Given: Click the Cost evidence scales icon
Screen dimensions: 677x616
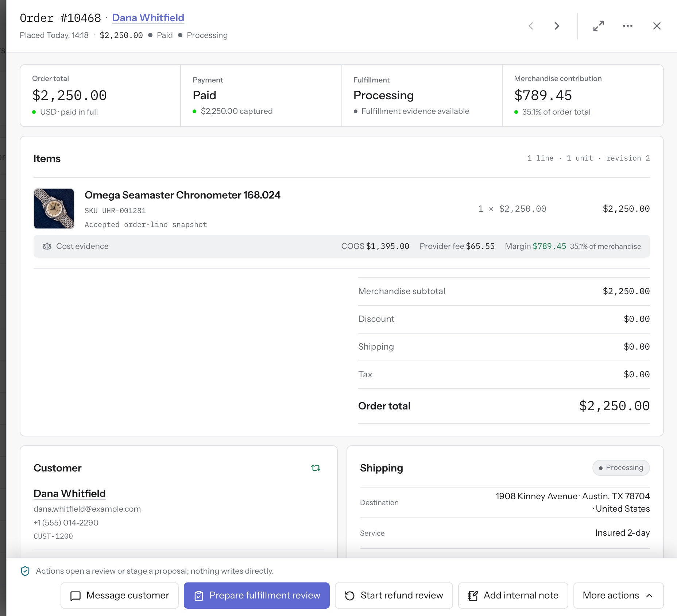Looking at the screenshot, I should (x=47, y=246).
